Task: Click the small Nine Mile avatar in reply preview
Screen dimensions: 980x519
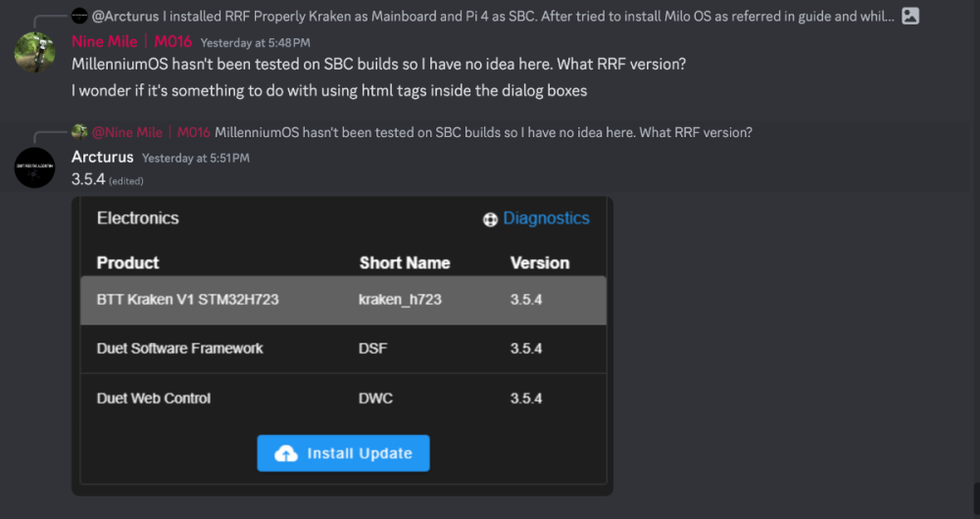Action: pyautogui.click(x=79, y=132)
